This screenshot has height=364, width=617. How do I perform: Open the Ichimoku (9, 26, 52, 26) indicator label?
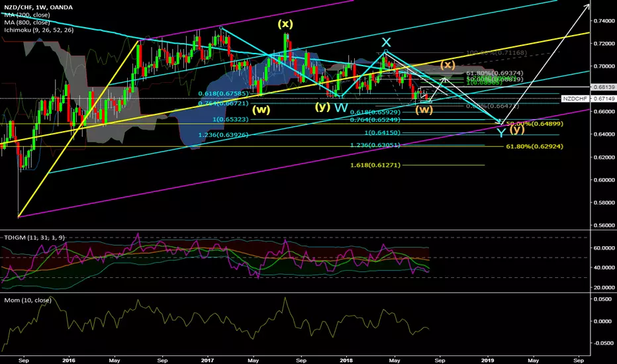38,30
